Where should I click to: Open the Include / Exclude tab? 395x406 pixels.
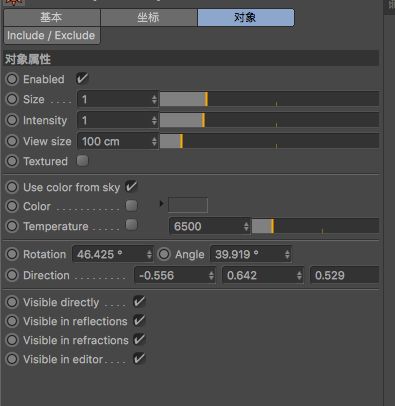pyautogui.click(x=52, y=35)
